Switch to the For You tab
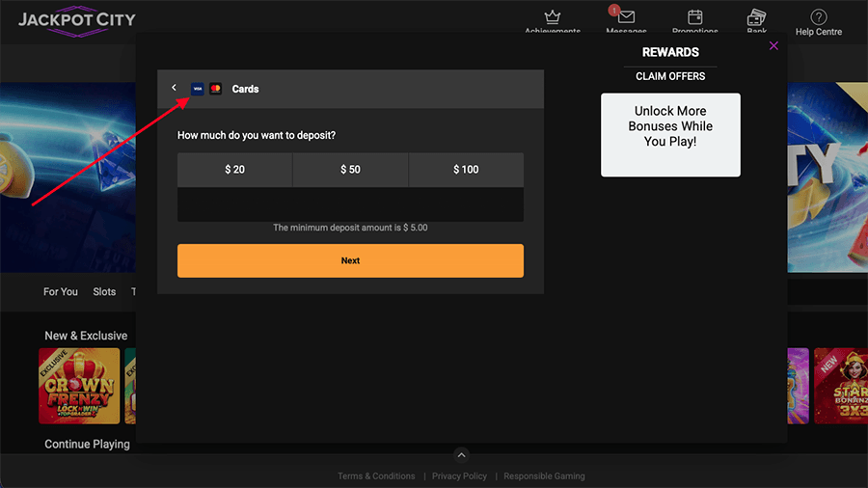Viewport: 868px width, 488px height. 61,291
